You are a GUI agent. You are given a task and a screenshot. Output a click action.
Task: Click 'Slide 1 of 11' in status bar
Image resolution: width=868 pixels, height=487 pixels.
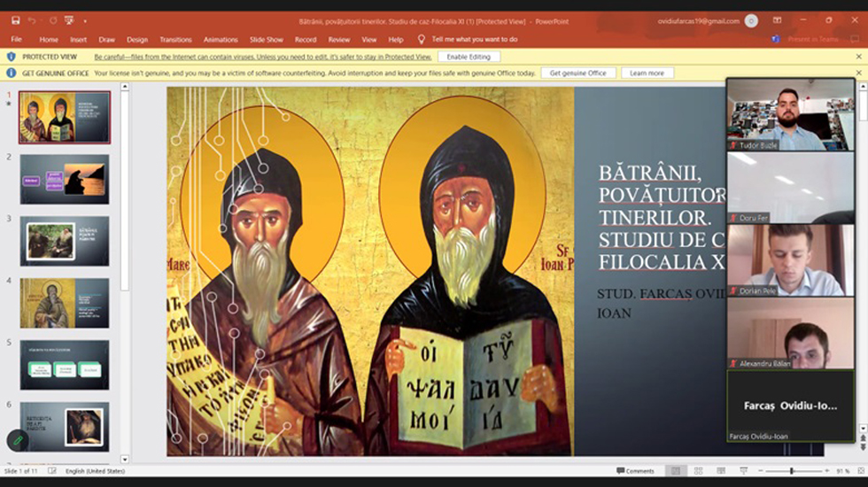click(x=21, y=471)
